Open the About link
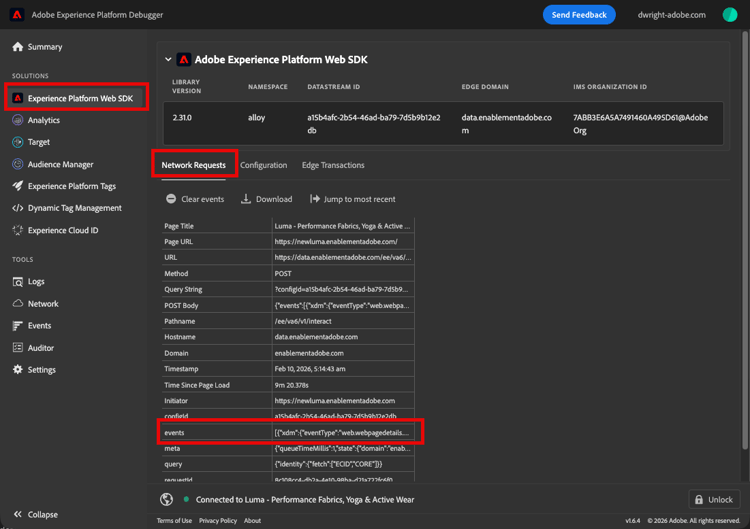This screenshot has height=529, width=750. (x=252, y=520)
